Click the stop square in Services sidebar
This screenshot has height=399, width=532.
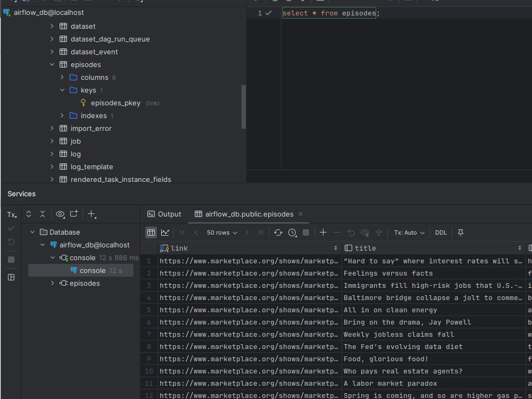11,260
